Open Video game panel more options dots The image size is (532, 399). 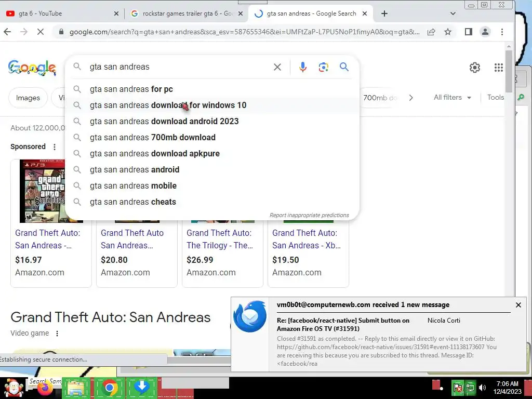pyautogui.click(x=57, y=334)
